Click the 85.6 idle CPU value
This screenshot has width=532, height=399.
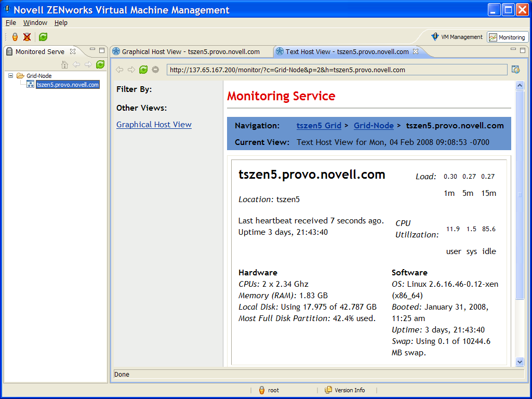pos(488,229)
